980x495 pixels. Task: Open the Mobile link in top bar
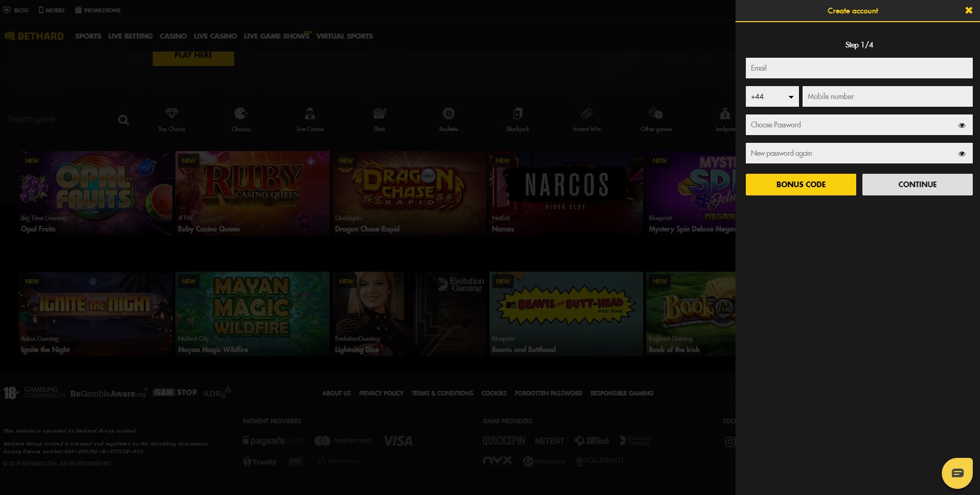pos(52,10)
